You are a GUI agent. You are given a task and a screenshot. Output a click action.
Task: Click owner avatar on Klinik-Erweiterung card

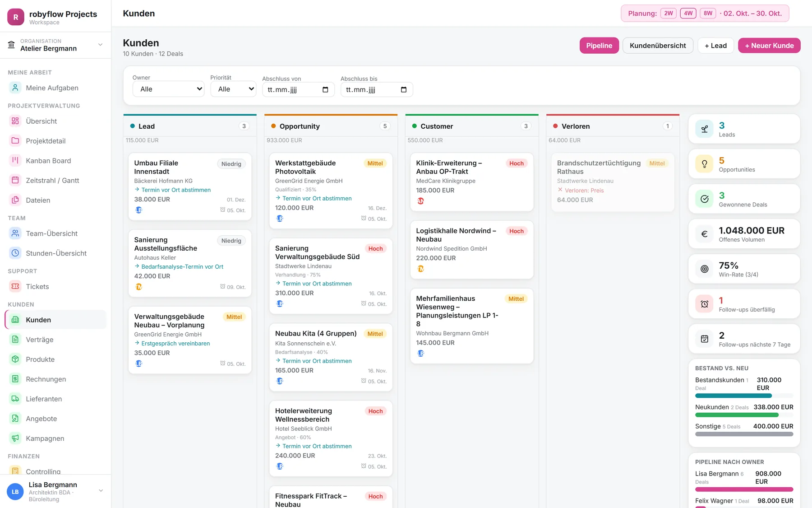point(420,201)
